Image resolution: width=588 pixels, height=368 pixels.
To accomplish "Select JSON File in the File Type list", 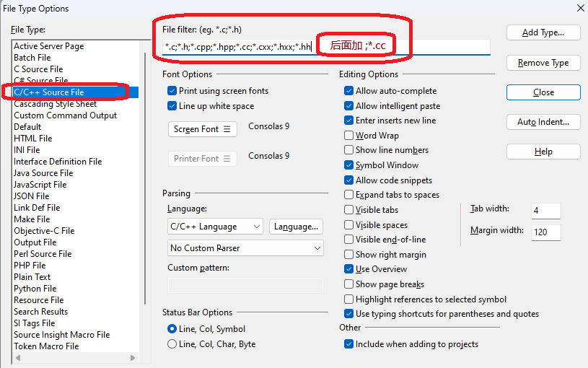I will pos(32,196).
